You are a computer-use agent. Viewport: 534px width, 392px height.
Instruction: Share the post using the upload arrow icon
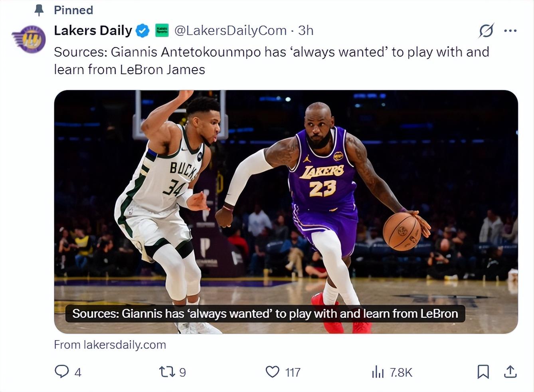(x=510, y=372)
